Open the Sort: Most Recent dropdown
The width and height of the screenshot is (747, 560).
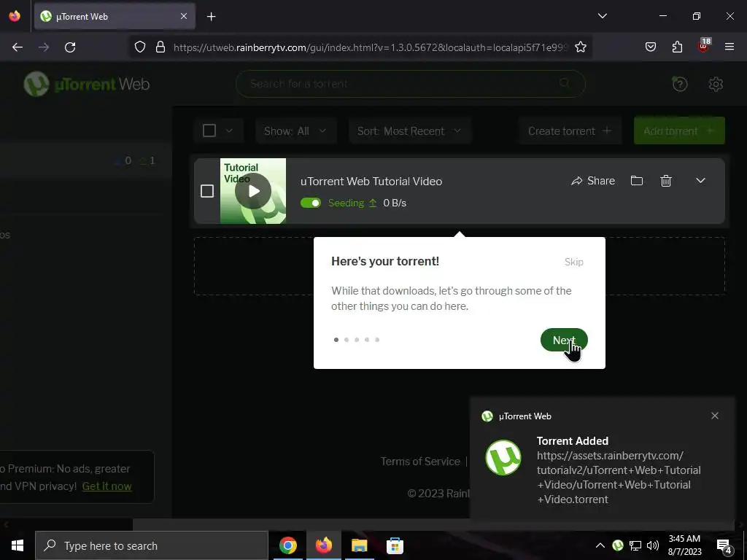pyautogui.click(x=410, y=131)
